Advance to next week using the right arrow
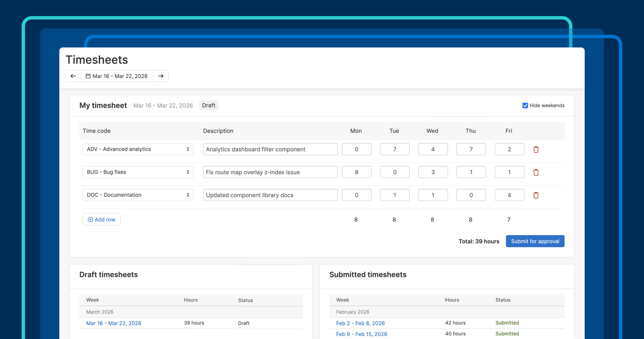Viewport: 644px width, 339px height. pos(161,76)
